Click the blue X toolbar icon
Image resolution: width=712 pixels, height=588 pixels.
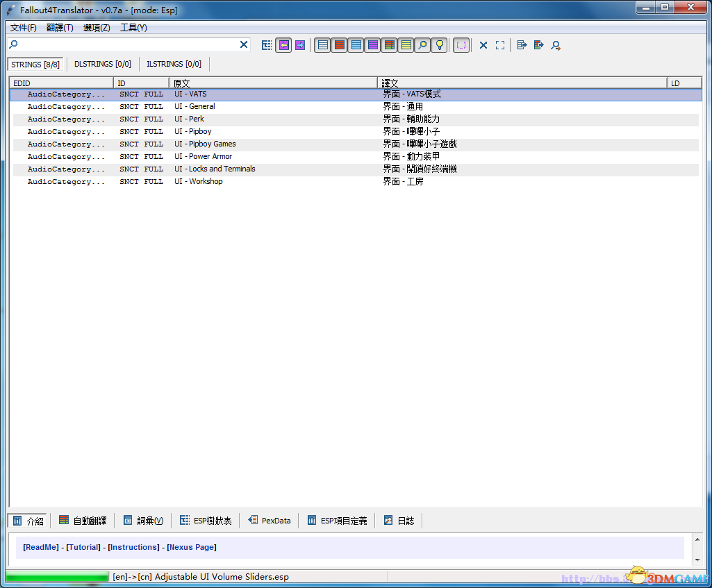pyautogui.click(x=483, y=45)
